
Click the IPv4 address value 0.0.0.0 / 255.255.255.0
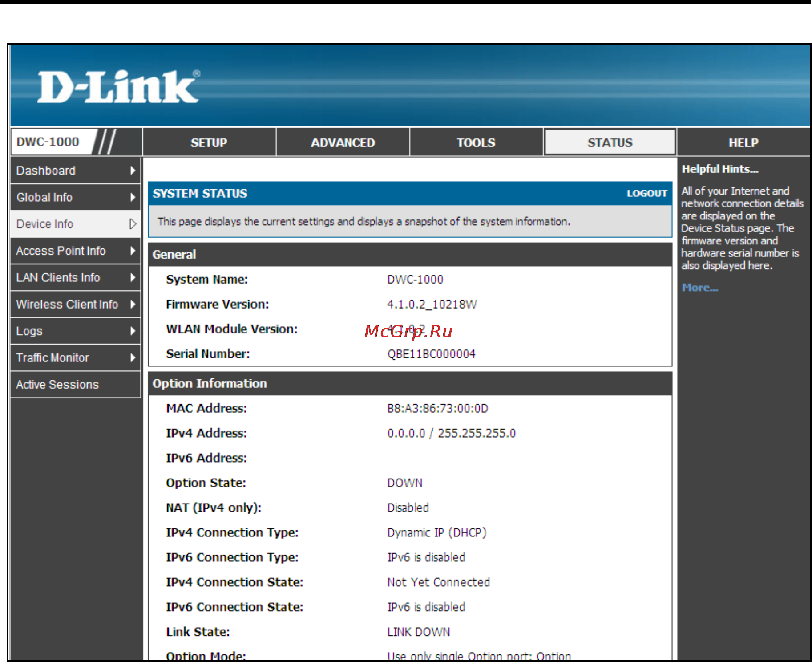click(451, 433)
